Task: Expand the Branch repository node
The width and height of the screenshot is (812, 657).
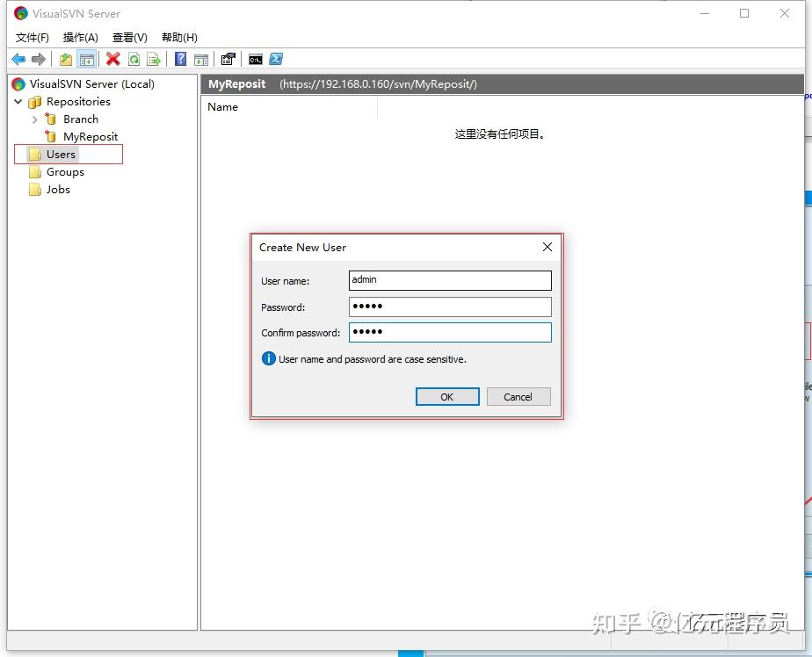Action: [x=33, y=119]
